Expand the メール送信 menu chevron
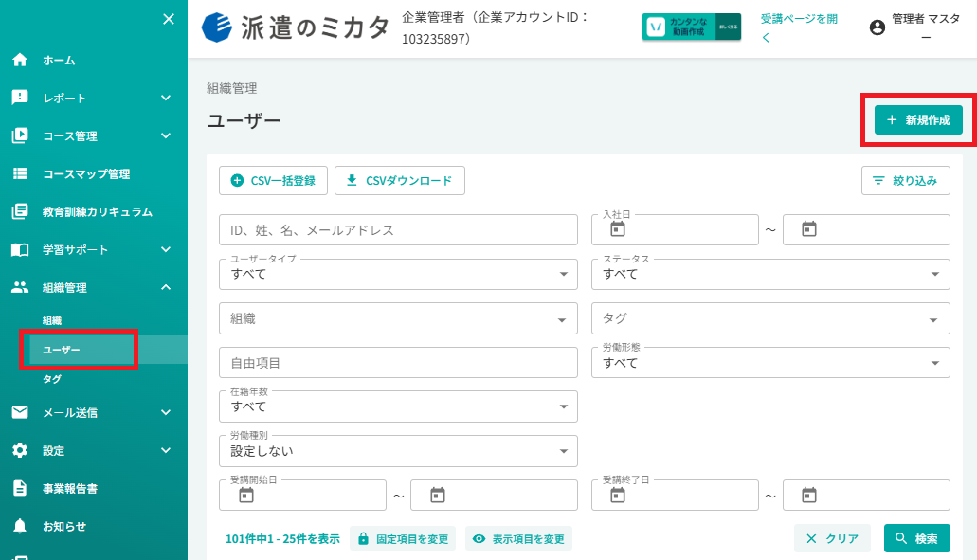This screenshot has height=560, width=977. (166, 412)
